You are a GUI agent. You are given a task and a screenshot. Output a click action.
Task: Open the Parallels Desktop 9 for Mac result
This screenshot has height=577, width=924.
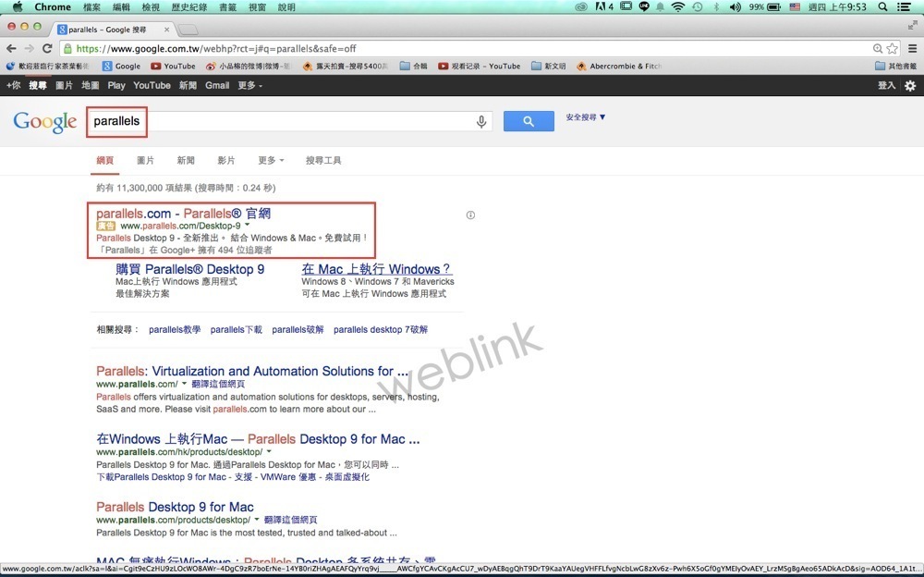point(175,507)
